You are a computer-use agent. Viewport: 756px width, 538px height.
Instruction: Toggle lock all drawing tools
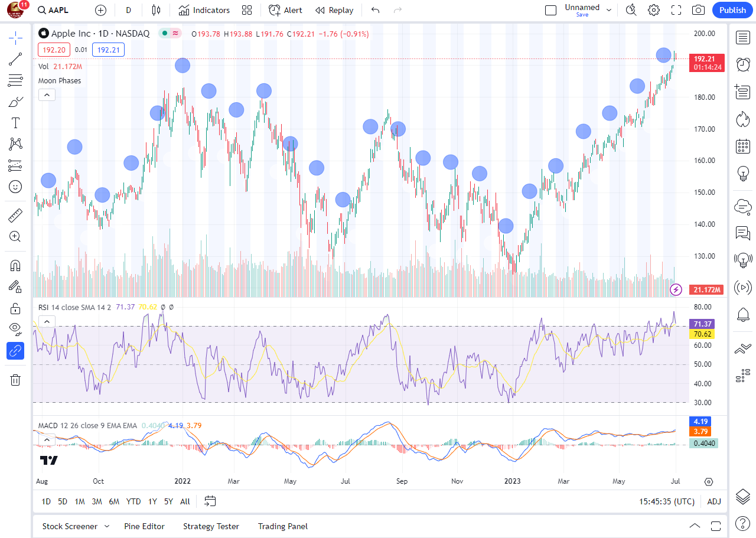point(15,308)
